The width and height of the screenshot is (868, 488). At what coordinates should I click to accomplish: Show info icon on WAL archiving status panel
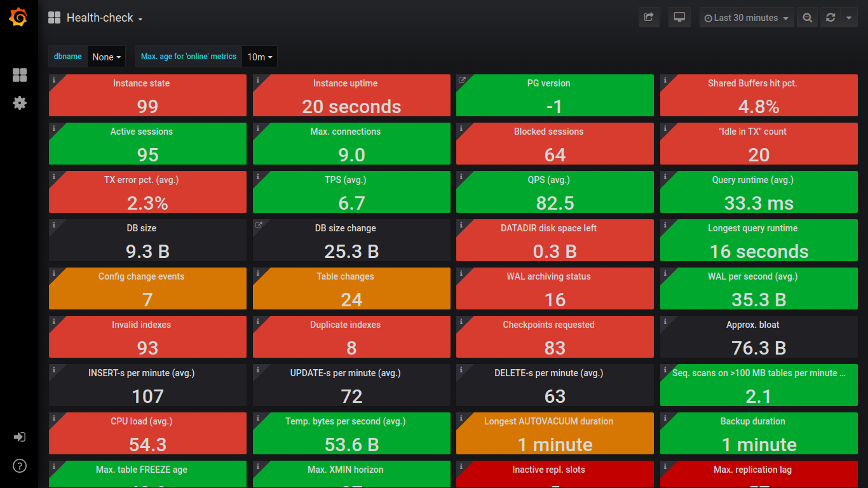(461, 273)
